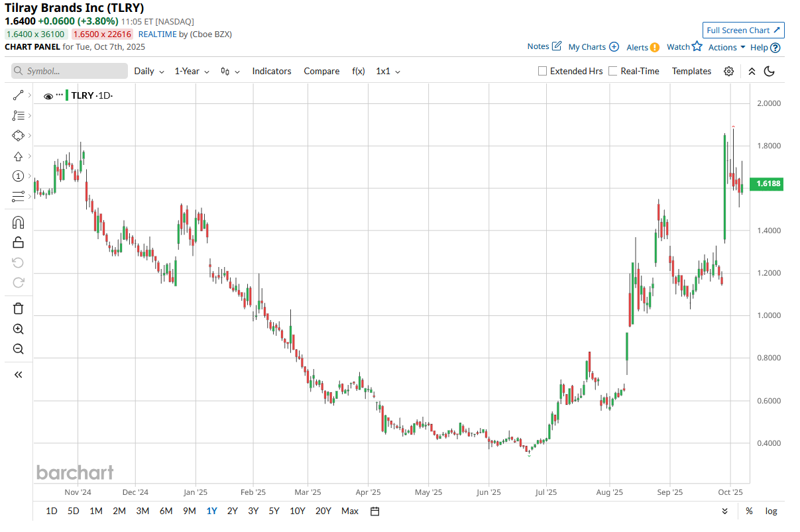Open the shapes drawing tools
Viewport: 800px width, 532px height.
[18, 136]
